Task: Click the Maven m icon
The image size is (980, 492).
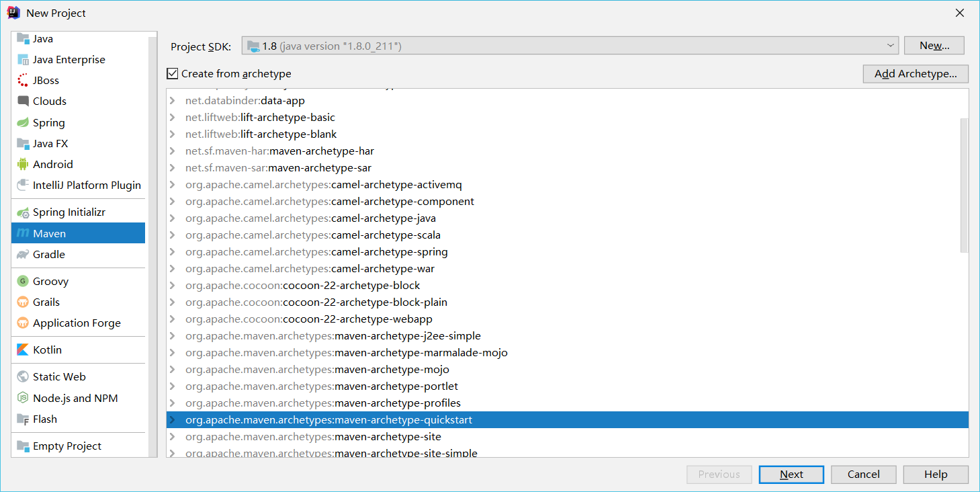Action: 23,233
